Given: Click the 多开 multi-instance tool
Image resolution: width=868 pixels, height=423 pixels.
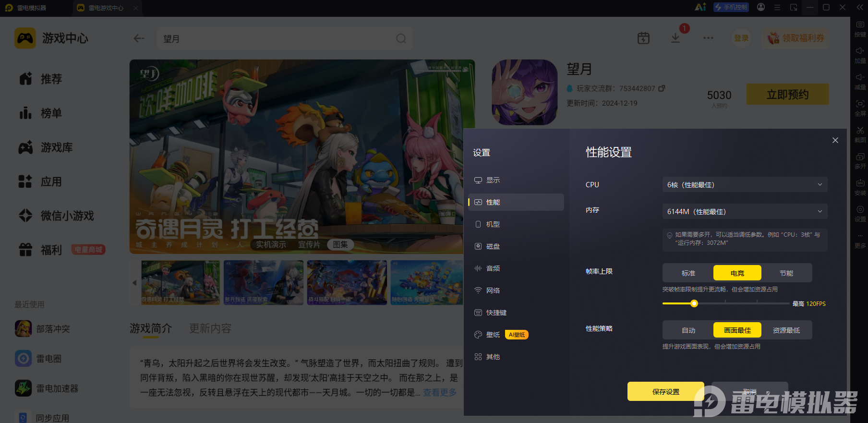Looking at the screenshot, I should click(x=860, y=161).
